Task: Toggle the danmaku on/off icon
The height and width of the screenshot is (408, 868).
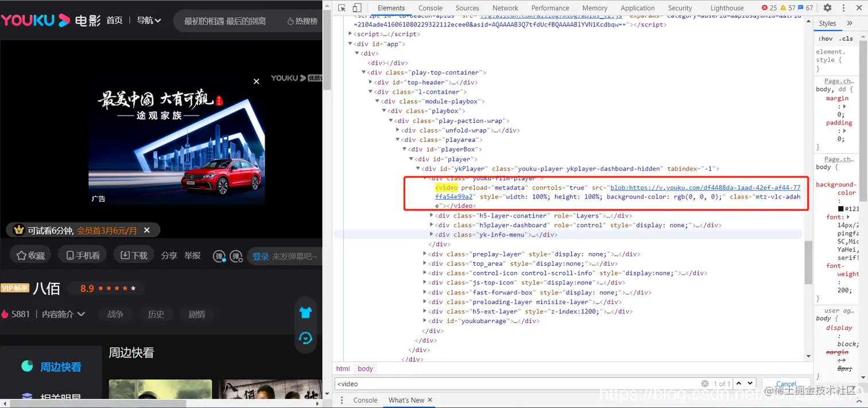Action: point(219,256)
